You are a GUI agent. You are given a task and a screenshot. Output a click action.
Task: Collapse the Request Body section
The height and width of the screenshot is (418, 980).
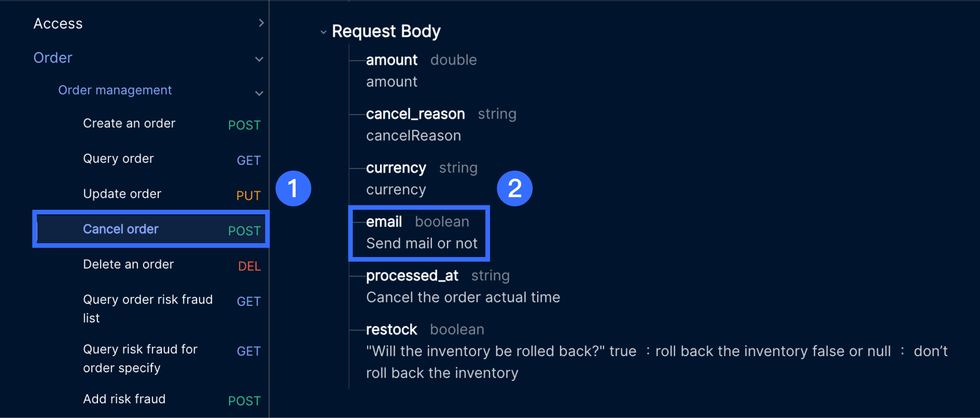point(323,32)
